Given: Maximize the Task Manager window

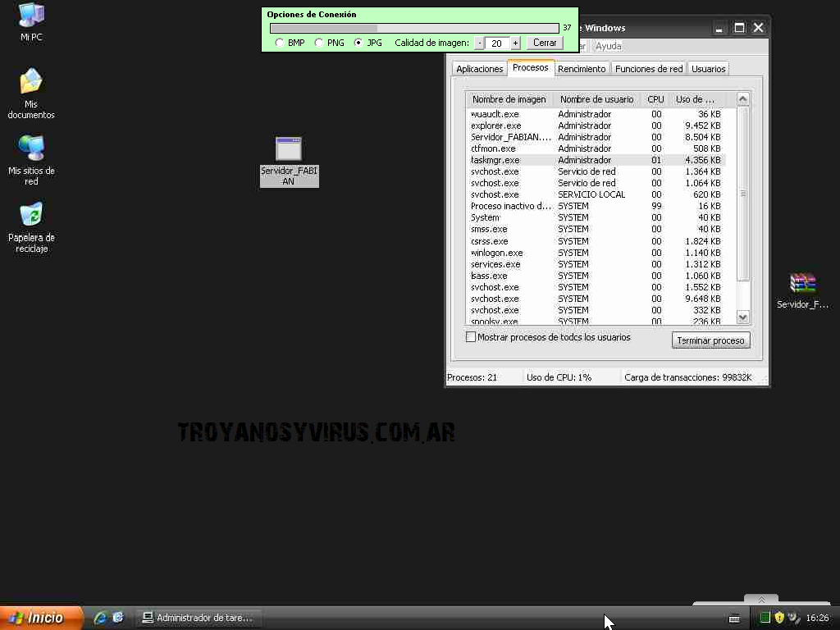Looking at the screenshot, I should pos(739,28).
